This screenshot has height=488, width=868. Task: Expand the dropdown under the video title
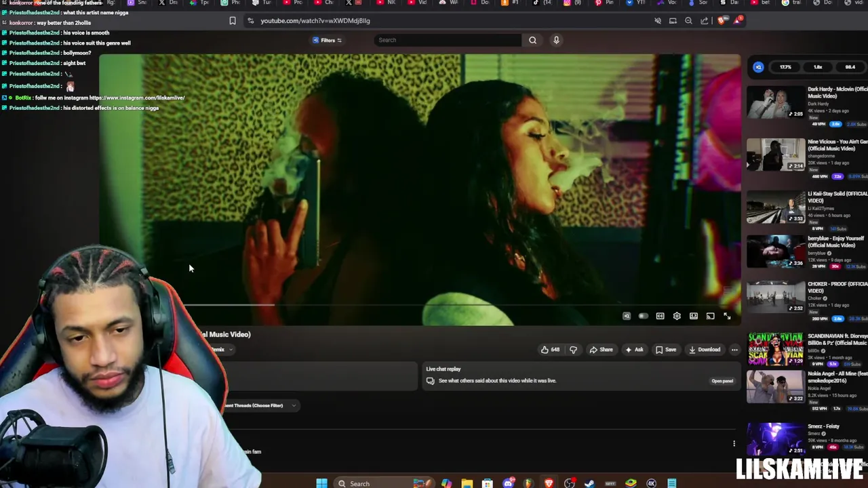pos(231,350)
